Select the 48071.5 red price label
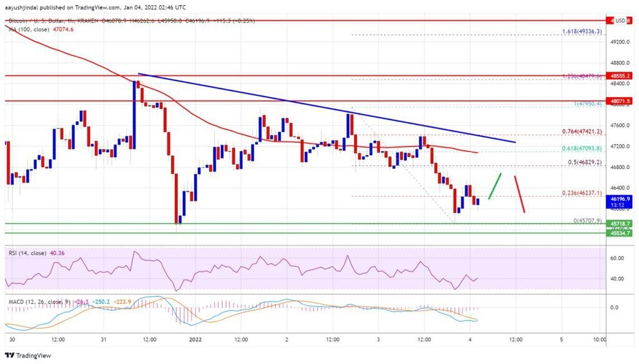Image resolution: width=639 pixels, height=364 pixels. tap(620, 101)
